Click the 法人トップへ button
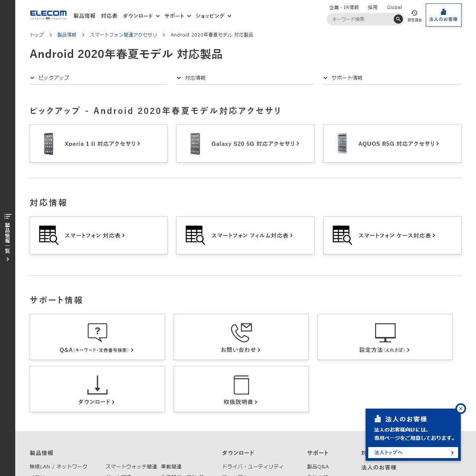Image resolution: width=476 pixels, height=476 pixels. [x=413, y=452]
